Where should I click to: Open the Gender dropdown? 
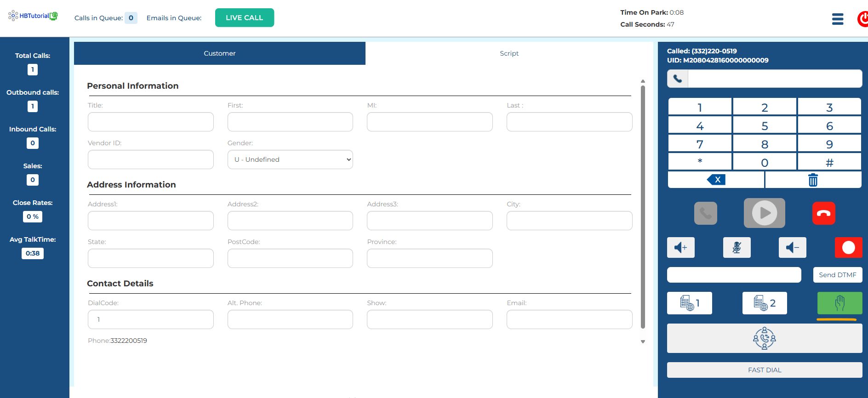290,159
